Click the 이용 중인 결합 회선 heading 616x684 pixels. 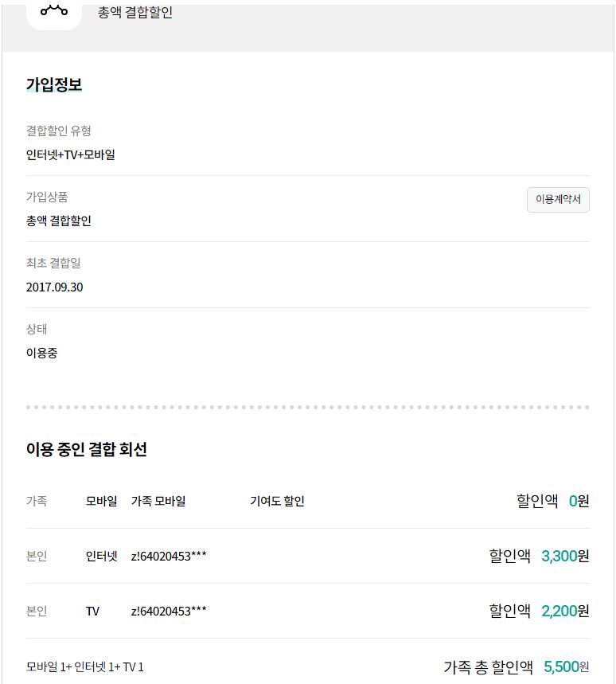point(86,449)
